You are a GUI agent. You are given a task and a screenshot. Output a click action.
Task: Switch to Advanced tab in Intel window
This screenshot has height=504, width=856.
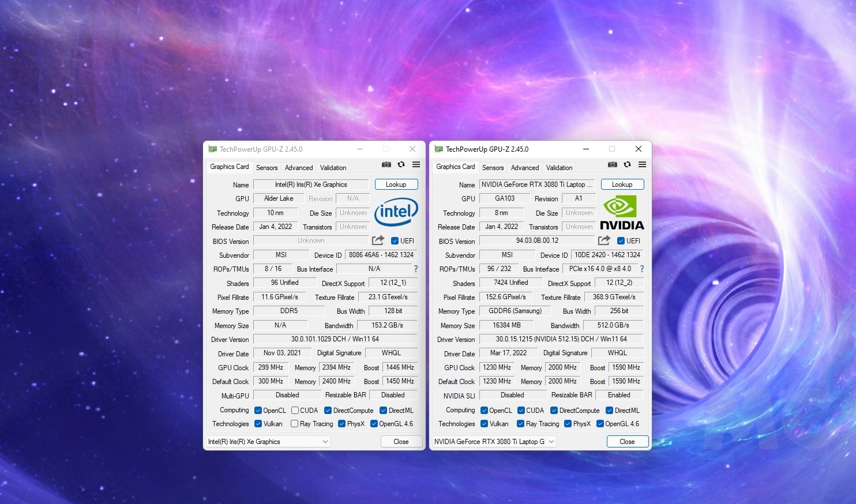coord(299,168)
